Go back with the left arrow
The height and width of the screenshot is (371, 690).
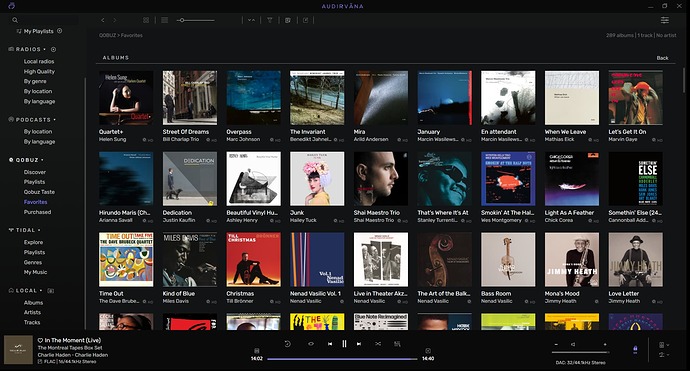tap(103, 20)
